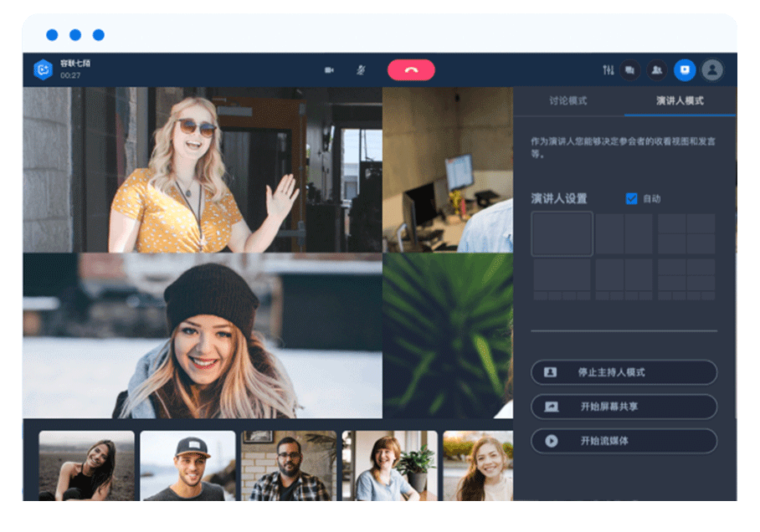Select the two panes with thumbnail strip layout
The height and width of the screenshot is (532, 760).
(624, 279)
